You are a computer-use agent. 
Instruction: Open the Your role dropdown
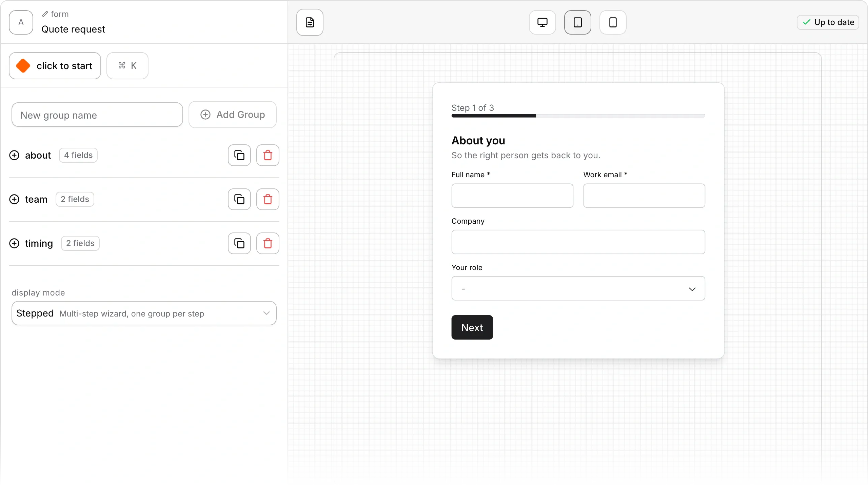pyautogui.click(x=578, y=288)
